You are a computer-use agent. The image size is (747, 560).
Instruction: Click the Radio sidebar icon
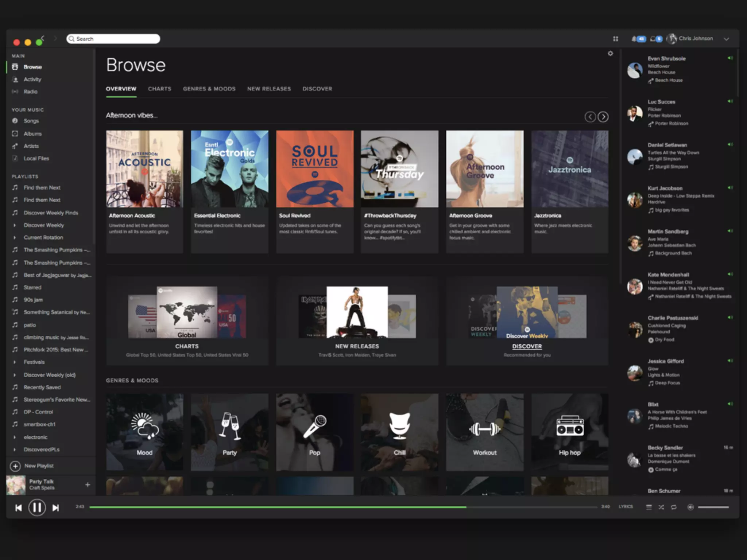point(15,92)
